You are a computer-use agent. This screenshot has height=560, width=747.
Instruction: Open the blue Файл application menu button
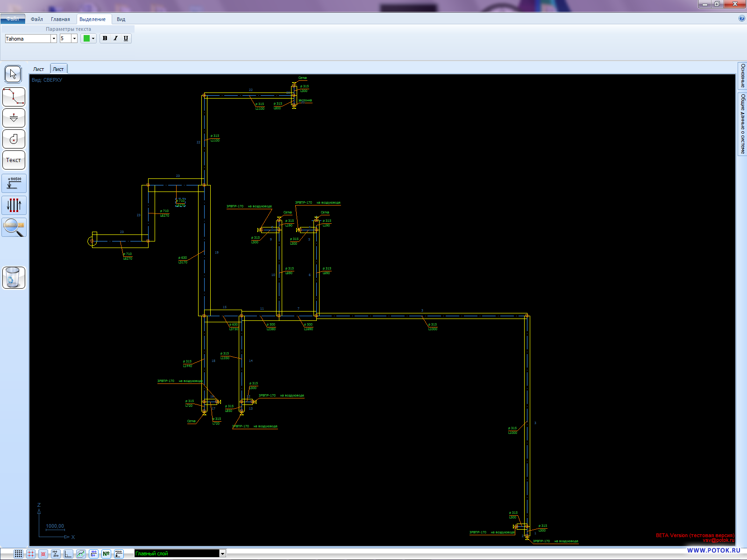13,19
